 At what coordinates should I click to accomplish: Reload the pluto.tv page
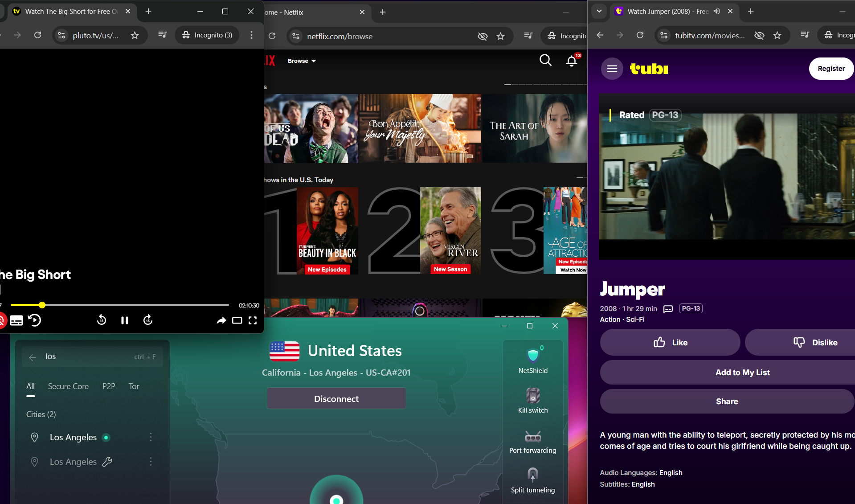[x=38, y=35]
